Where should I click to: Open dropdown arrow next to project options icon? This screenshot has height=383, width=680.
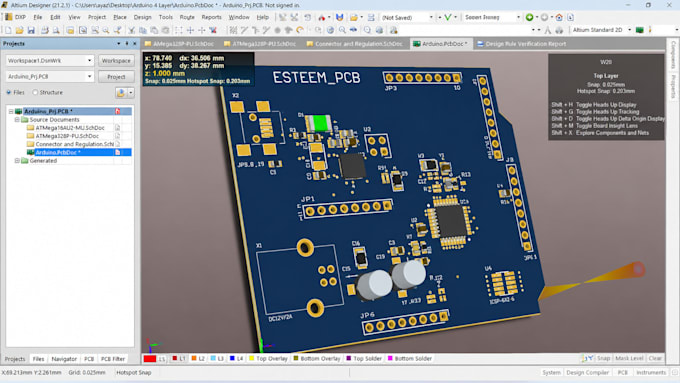[x=131, y=92]
